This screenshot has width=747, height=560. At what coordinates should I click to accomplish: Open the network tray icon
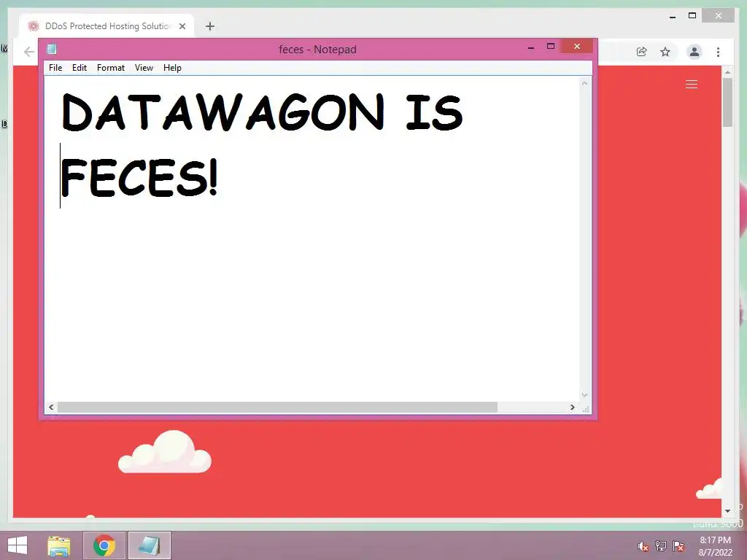click(x=661, y=546)
